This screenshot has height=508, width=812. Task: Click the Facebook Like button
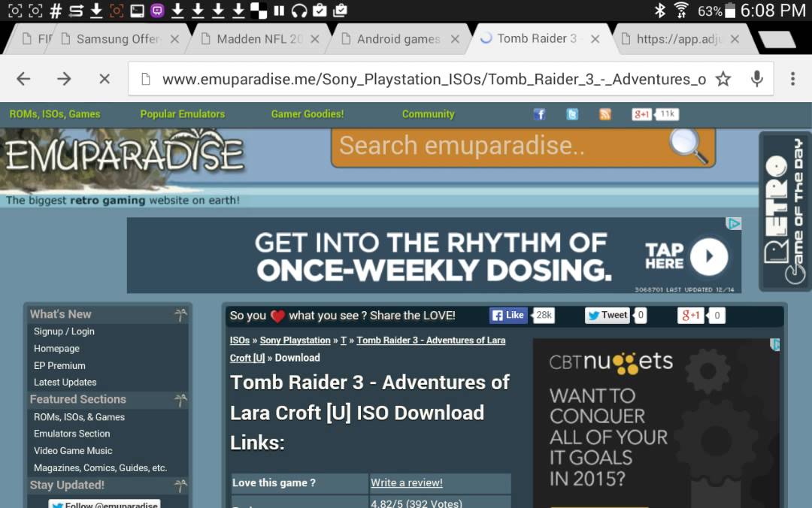pyautogui.click(x=508, y=315)
